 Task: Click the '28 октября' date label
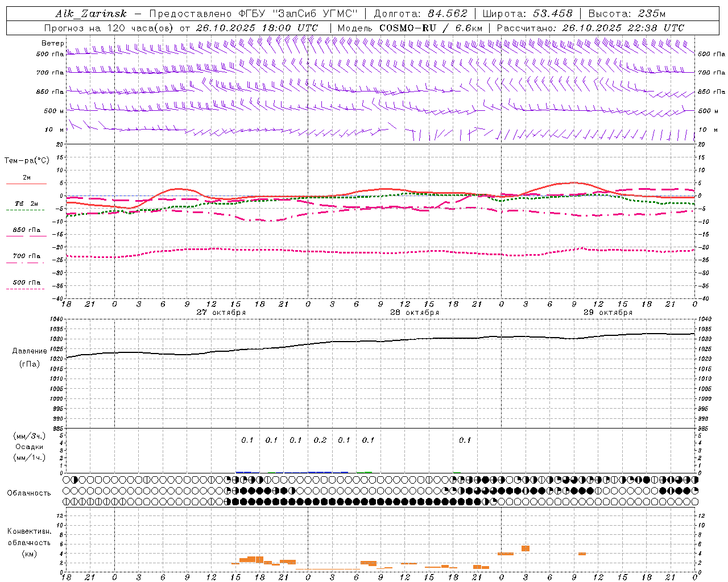click(x=415, y=313)
